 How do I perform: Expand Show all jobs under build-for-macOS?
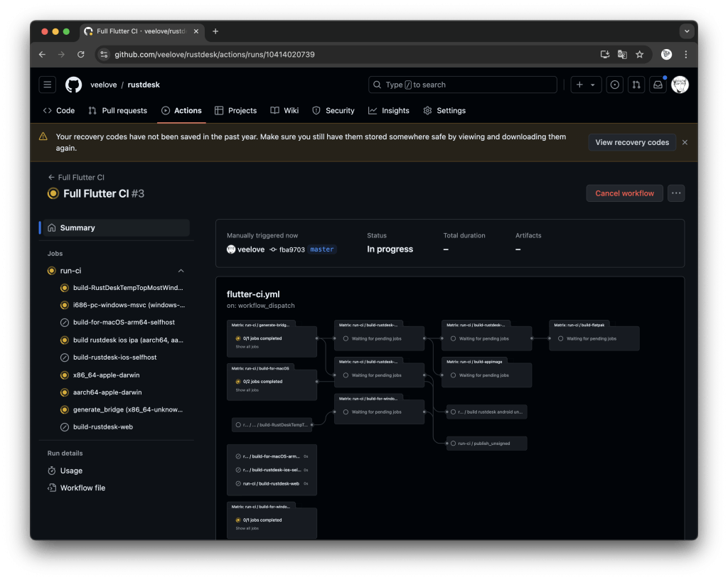[247, 391]
